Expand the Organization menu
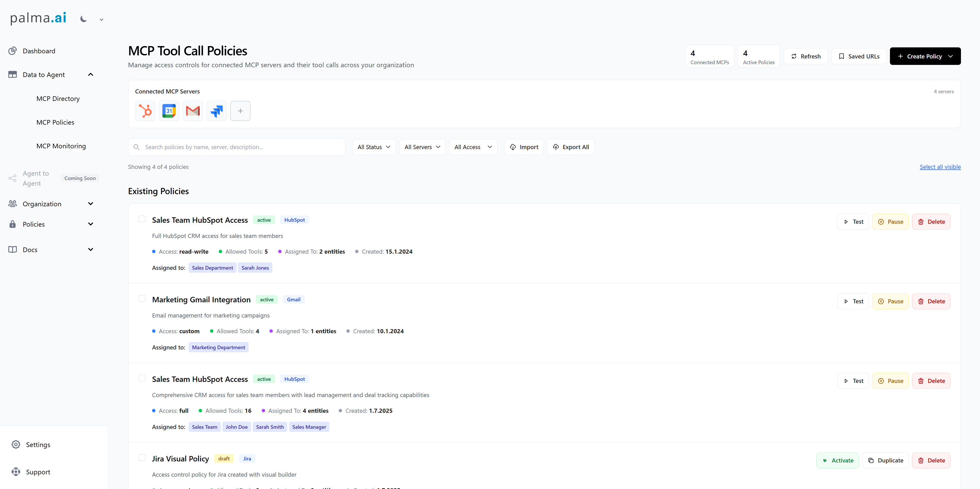This screenshot has width=980, height=489. tap(91, 204)
